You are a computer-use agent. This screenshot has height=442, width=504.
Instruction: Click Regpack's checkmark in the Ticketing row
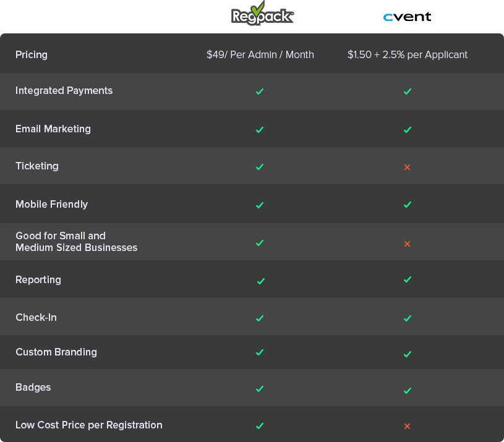point(260,167)
